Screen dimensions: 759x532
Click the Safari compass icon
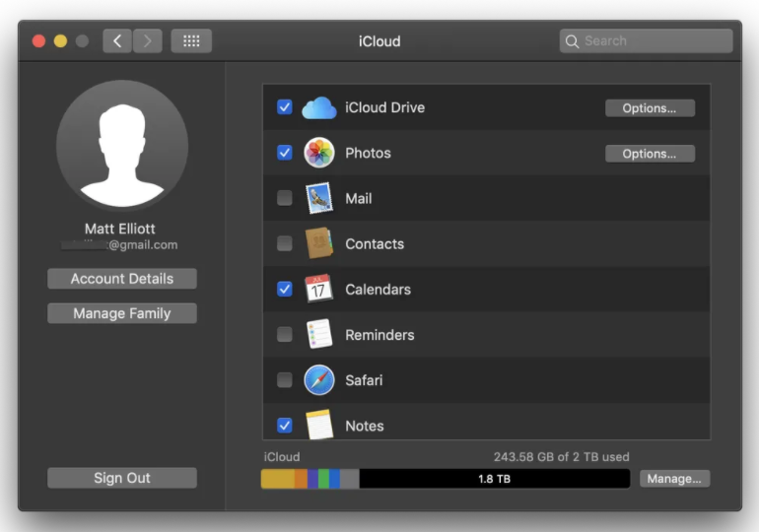[x=319, y=380]
